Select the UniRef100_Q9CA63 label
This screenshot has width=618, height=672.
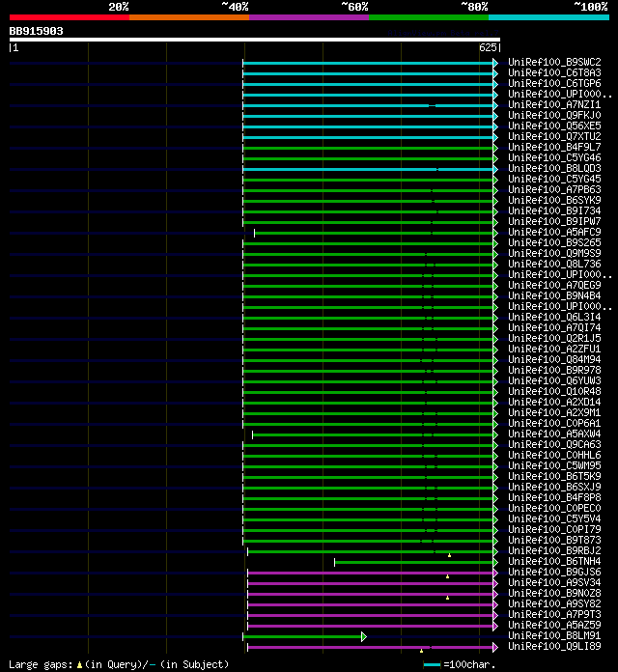[554, 444]
